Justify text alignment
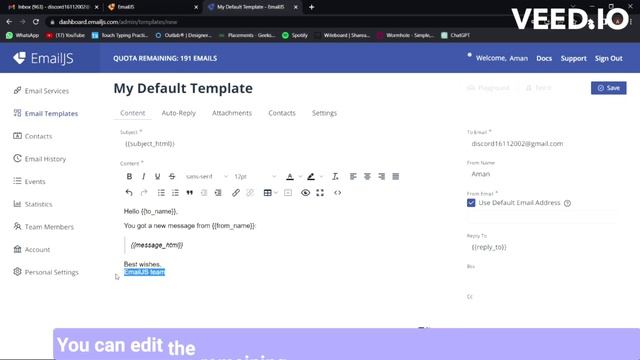 tap(396, 176)
